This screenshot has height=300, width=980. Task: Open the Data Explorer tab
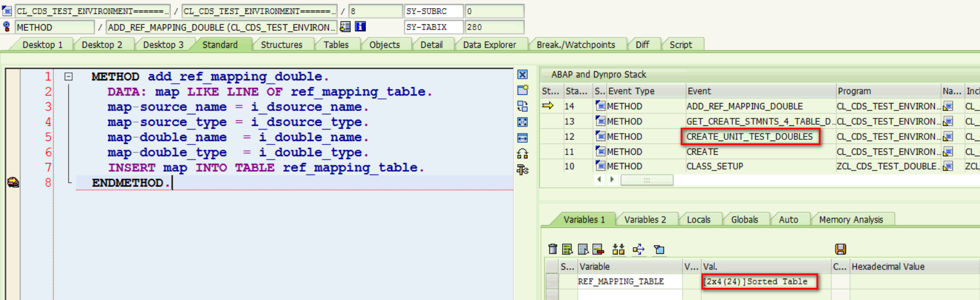pos(489,45)
